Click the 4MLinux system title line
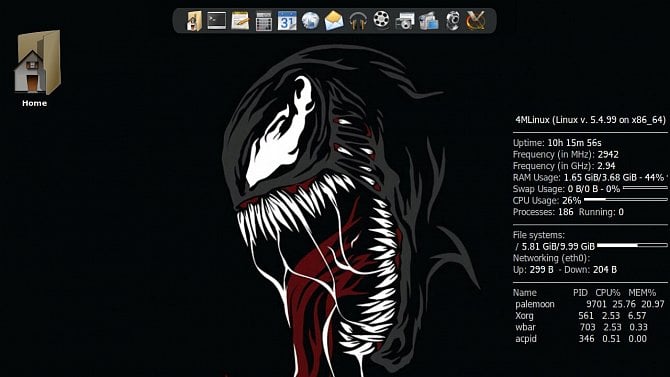Image resolution: width=670 pixels, height=377 pixels. (591, 120)
